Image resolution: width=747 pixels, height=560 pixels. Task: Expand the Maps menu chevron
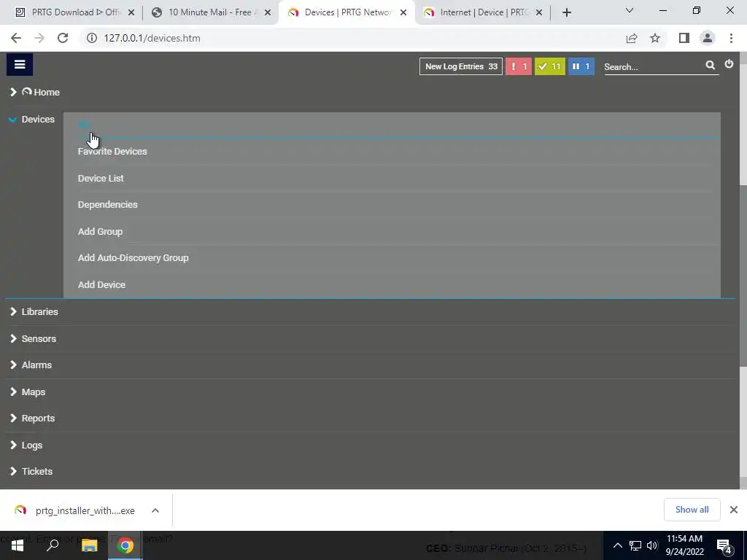pyautogui.click(x=13, y=392)
